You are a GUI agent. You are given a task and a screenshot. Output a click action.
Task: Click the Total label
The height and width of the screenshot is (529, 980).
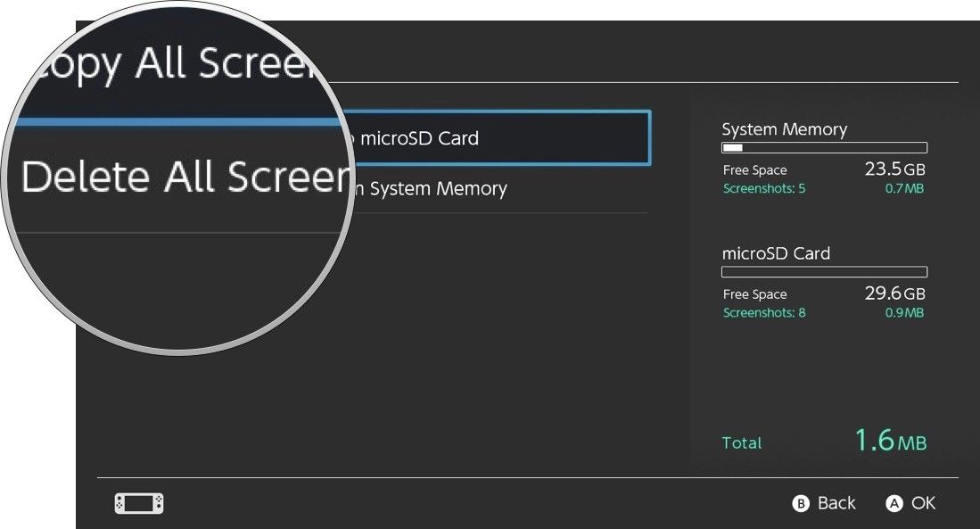point(742,442)
